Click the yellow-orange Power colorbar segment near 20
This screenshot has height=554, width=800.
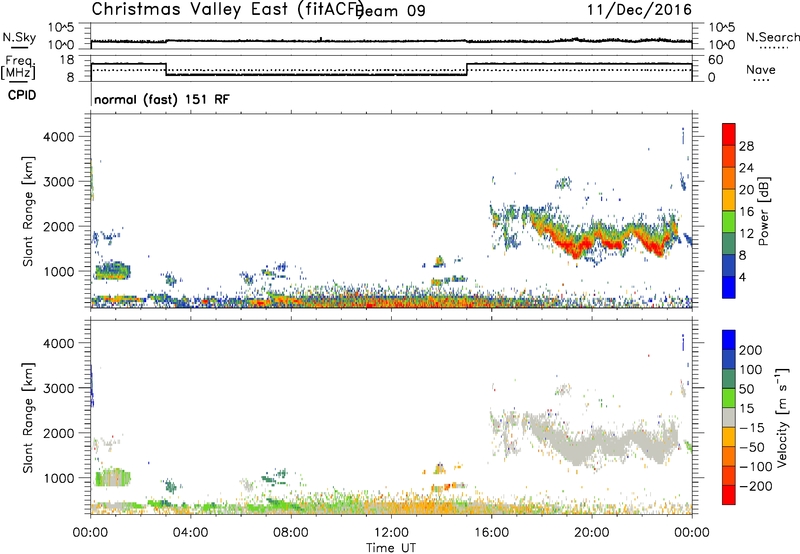[729, 199]
